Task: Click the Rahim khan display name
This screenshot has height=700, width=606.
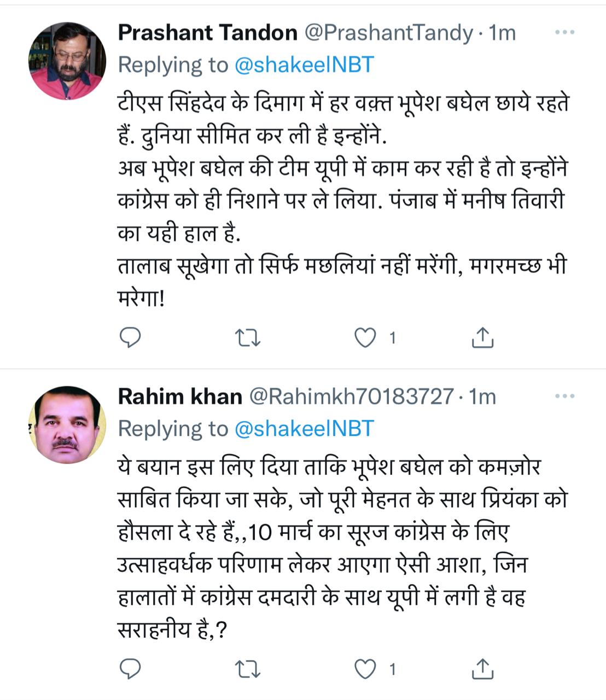Action: point(180,396)
